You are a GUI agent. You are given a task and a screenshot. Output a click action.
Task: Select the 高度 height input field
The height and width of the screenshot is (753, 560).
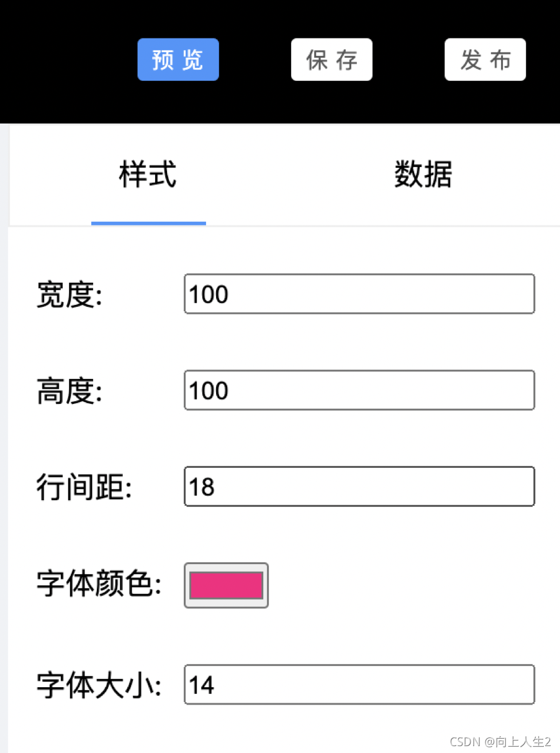[359, 390]
